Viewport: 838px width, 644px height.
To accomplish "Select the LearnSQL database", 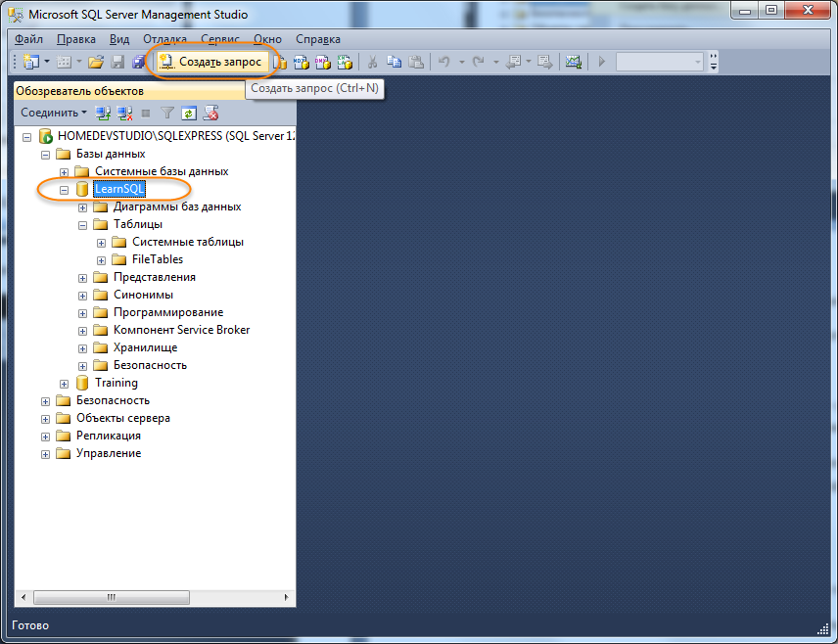I will tap(119, 189).
